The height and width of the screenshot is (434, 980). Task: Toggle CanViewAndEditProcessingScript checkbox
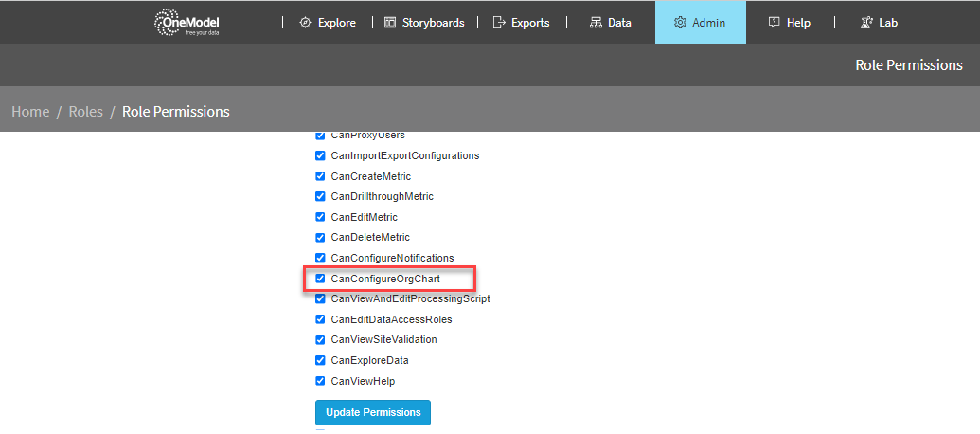pos(320,298)
